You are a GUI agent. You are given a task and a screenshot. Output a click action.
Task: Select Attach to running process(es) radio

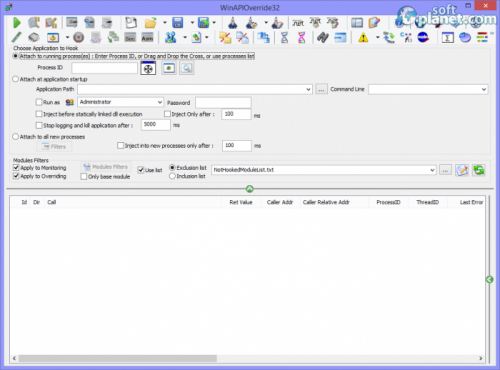pos(15,56)
